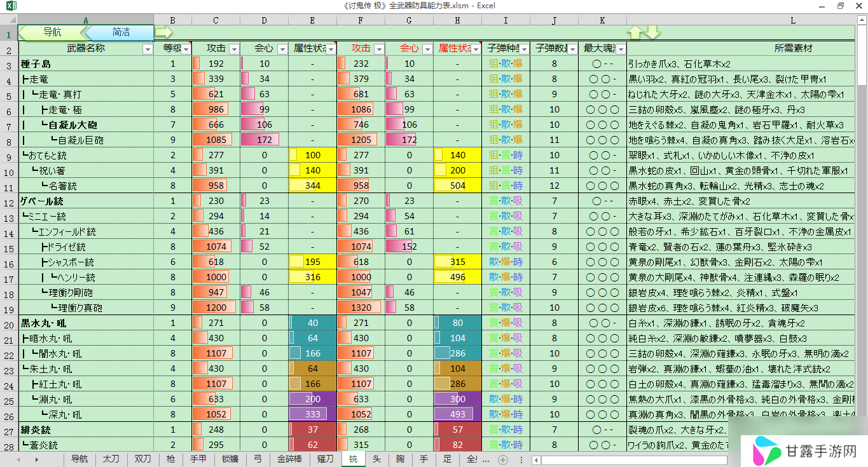Click the horizontal scrollbar left arrow
The height and width of the screenshot is (467, 868).
[535, 459]
